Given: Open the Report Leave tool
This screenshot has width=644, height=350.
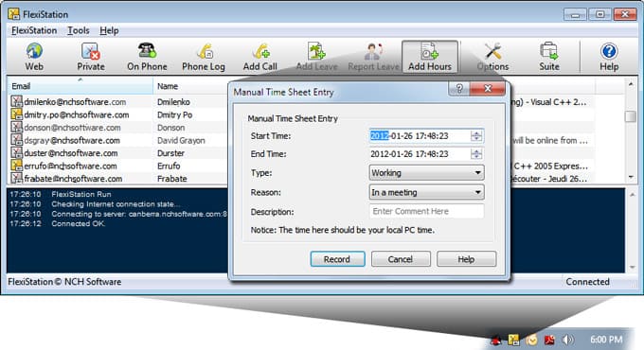Looking at the screenshot, I should coord(373,57).
